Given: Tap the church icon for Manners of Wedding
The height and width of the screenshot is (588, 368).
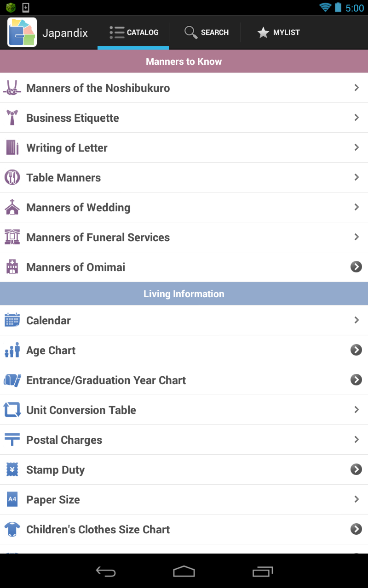Looking at the screenshot, I should [x=12, y=207].
